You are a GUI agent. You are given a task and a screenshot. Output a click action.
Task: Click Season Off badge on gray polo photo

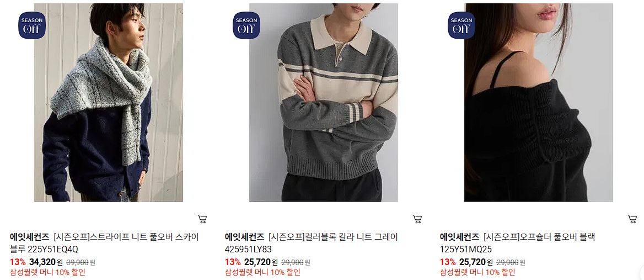point(246,25)
